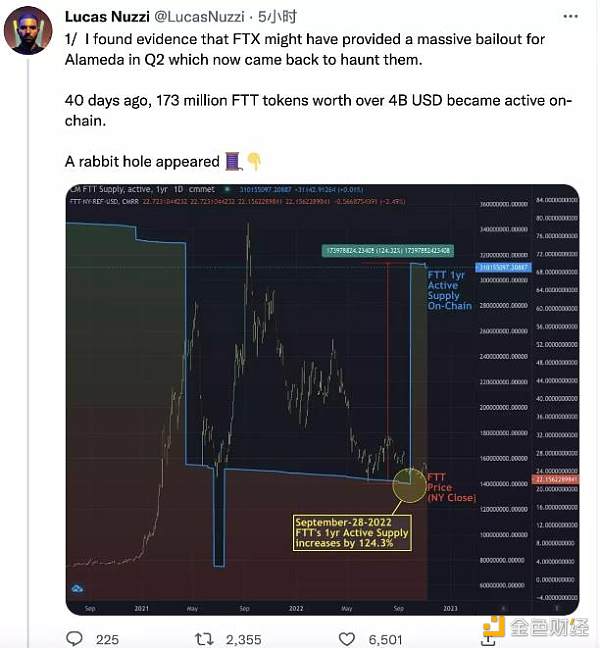600x648 pixels.
Task: Click the thread spool emoji
Action: (232, 162)
